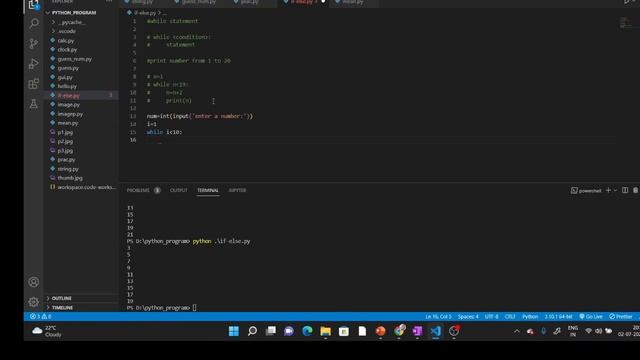Click Ln 16, Col position in status bar

[x=438, y=316]
